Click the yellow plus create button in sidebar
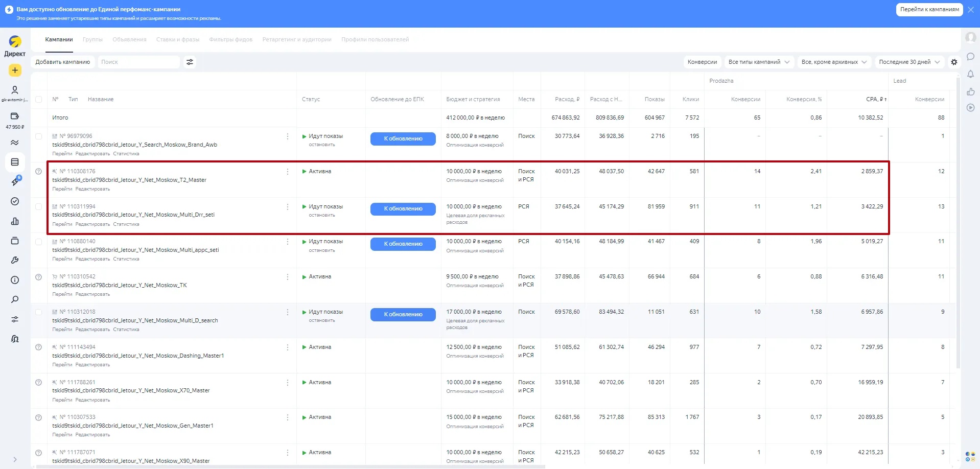This screenshot has width=980, height=469. [x=15, y=71]
